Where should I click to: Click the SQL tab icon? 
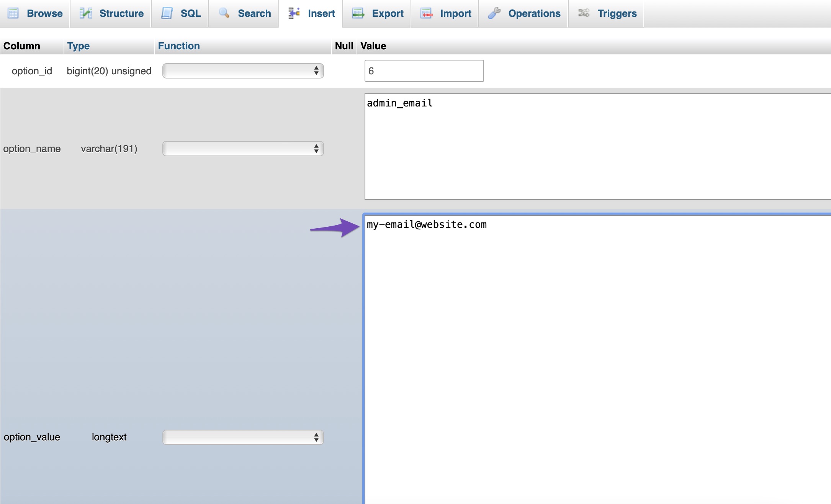coord(168,13)
